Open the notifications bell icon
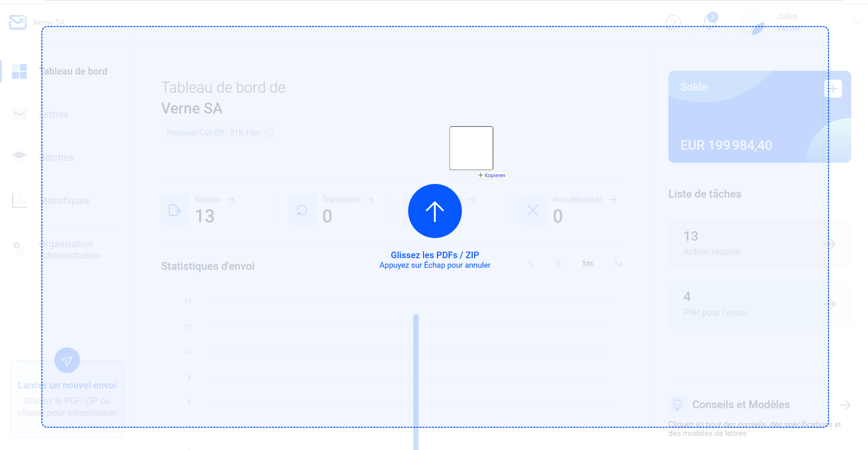Image resolution: width=868 pixels, height=450 pixels. click(x=709, y=22)
